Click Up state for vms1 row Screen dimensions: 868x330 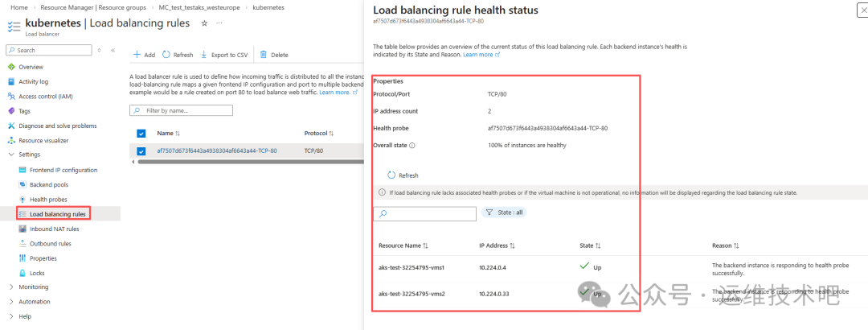pos(590,266)
